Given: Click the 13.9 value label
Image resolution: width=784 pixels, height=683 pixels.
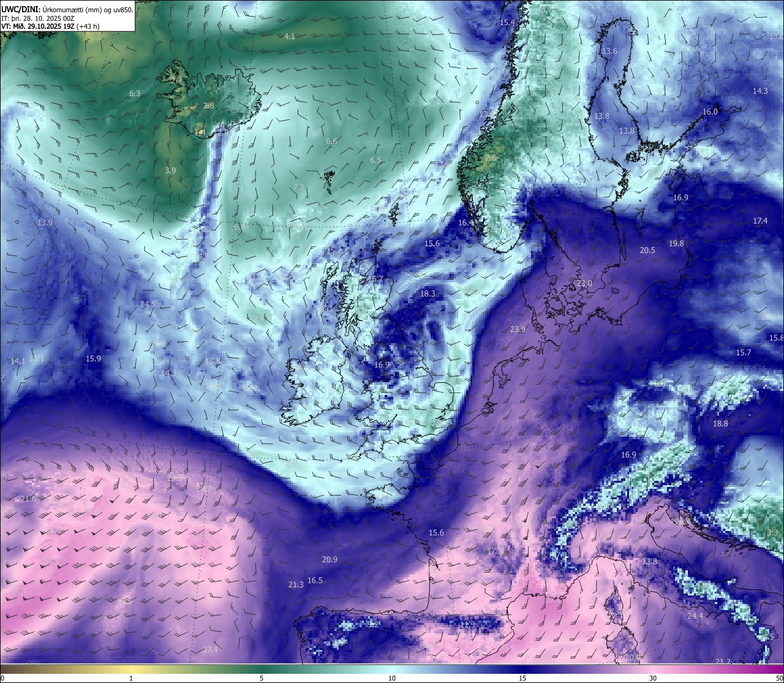Looking at the screenshot, I should (45, 223).
